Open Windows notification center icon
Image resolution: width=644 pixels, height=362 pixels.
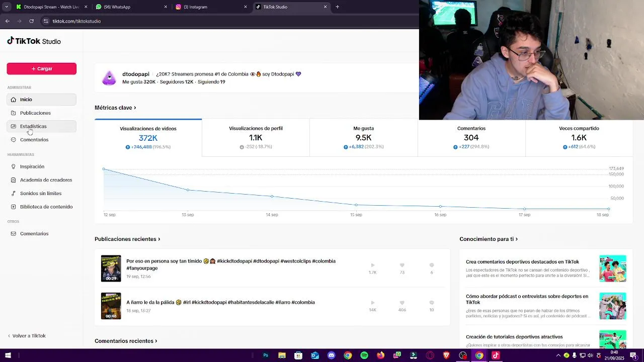[x=633, y=355]
